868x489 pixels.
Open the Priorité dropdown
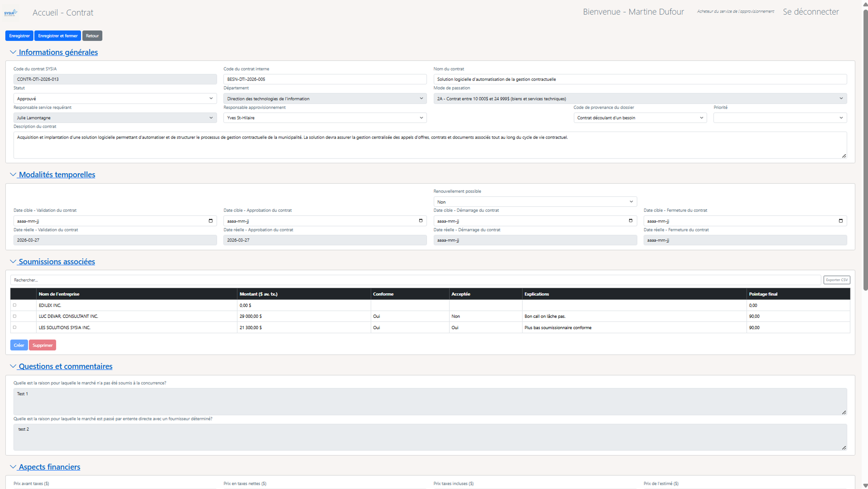tap(780, 118)
